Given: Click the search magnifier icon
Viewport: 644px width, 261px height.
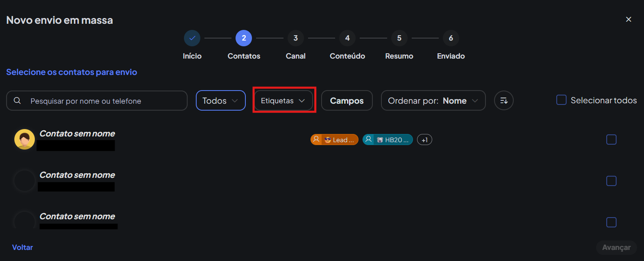Looking at the screenshot, I should (17, 100).
